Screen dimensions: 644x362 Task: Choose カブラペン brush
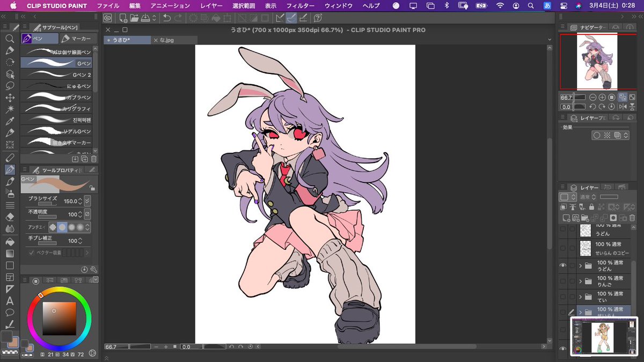click(x=56, y=98)
